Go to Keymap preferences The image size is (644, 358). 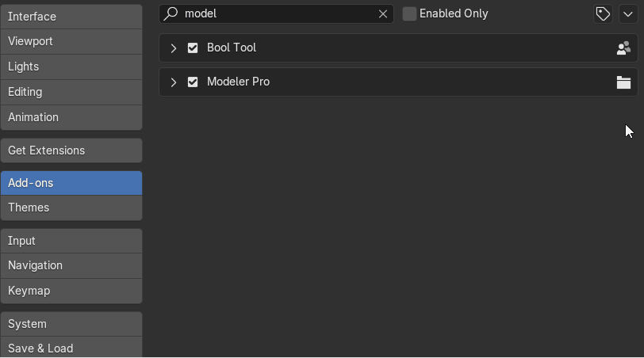pos(71,291)
